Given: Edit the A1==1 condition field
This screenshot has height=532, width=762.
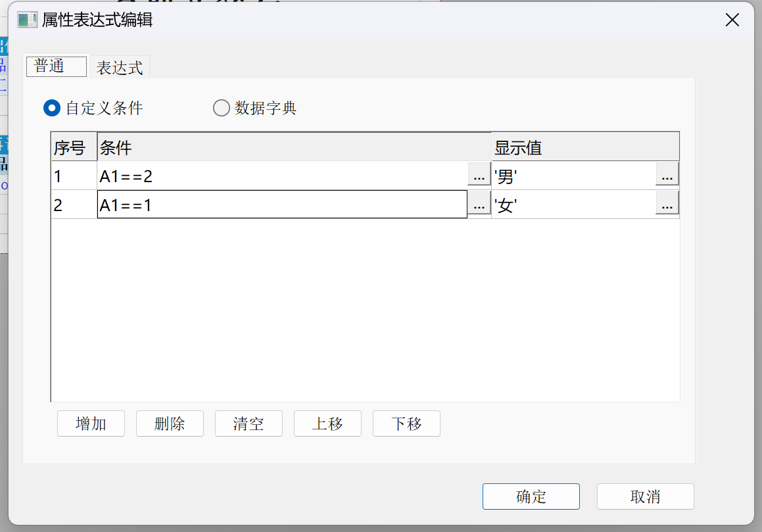Looking at the screenshot, I should (281, 205).
